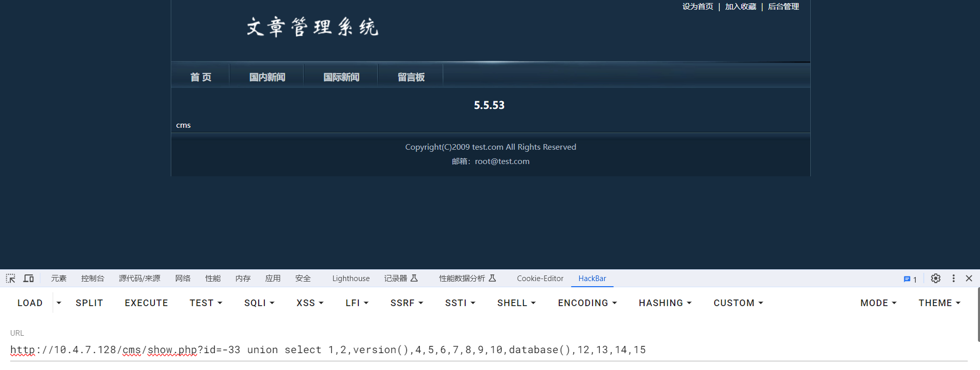Expand the SSRF dropdown
The height and width of the screenshot is (370, 980).
pos(407,303)
